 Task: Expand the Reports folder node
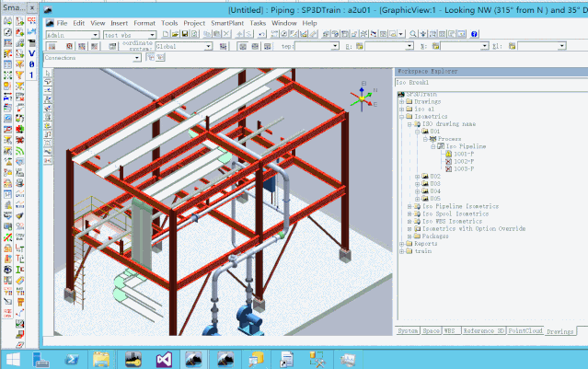[x=401, y=244]
